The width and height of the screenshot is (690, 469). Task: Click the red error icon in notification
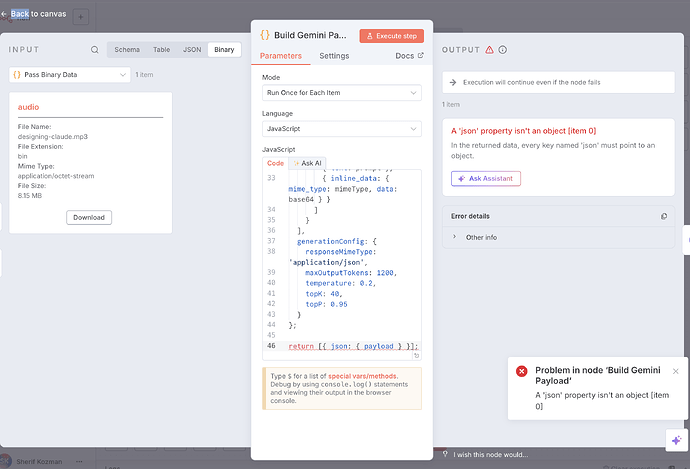[521, 371]
